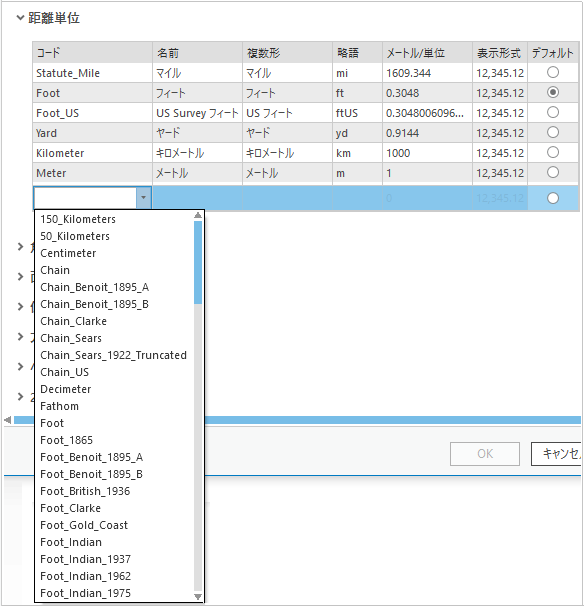Select the Kilometer code cell
The width and height of the screenshot is (584, 606).
(92, 153)
